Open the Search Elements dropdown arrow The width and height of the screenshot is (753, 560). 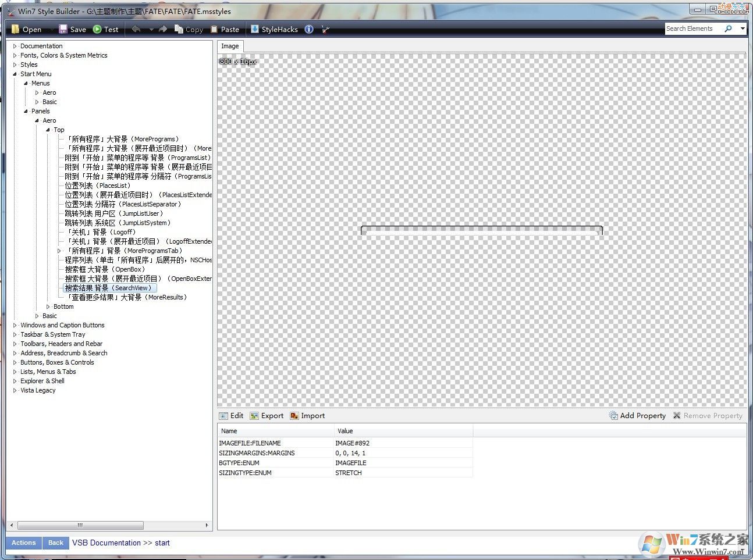pyautogui.click(x=743, y=28)
